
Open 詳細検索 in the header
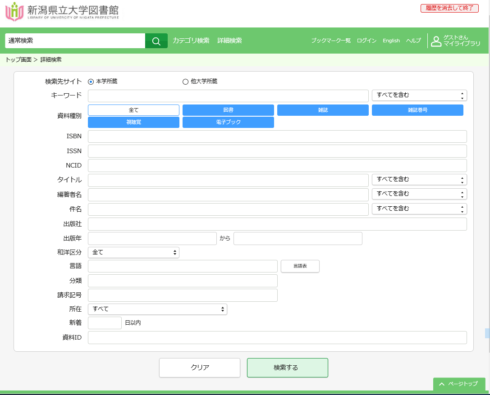[x=230, y=41]
